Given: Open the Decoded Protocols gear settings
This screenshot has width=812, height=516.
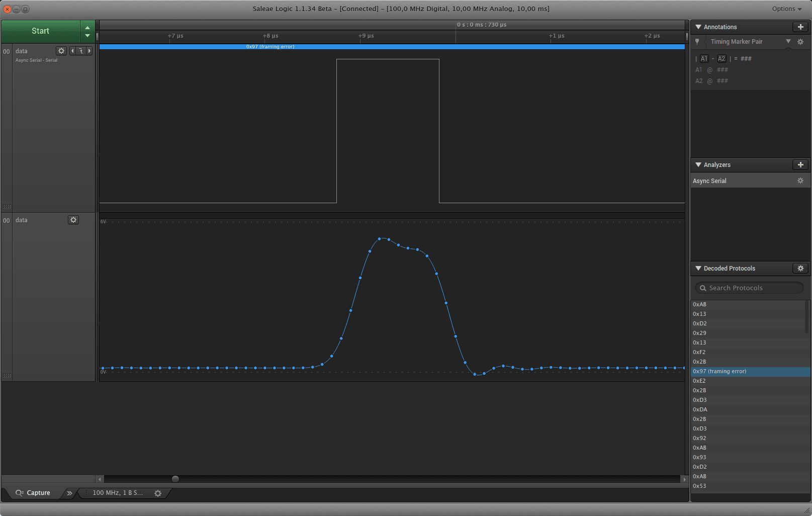Looking at the screenshot, I should pyautogui.click(x=800, y=268).
